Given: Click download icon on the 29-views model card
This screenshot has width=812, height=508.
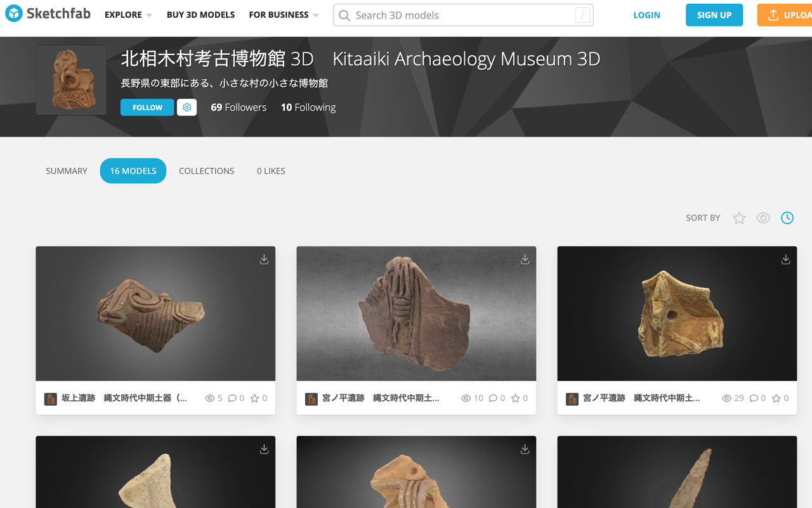Looking at the screenshot, I should tap(785, 259).
